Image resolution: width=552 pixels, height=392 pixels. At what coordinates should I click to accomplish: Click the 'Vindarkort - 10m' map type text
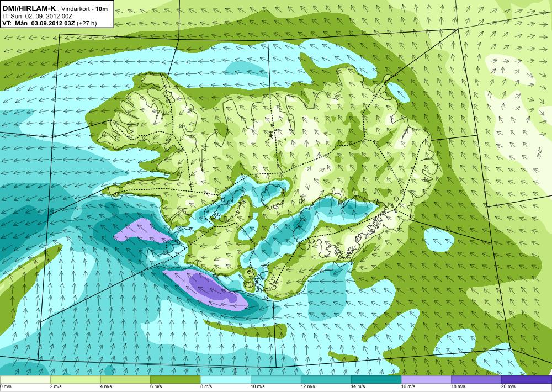click(x=86, y=9)
